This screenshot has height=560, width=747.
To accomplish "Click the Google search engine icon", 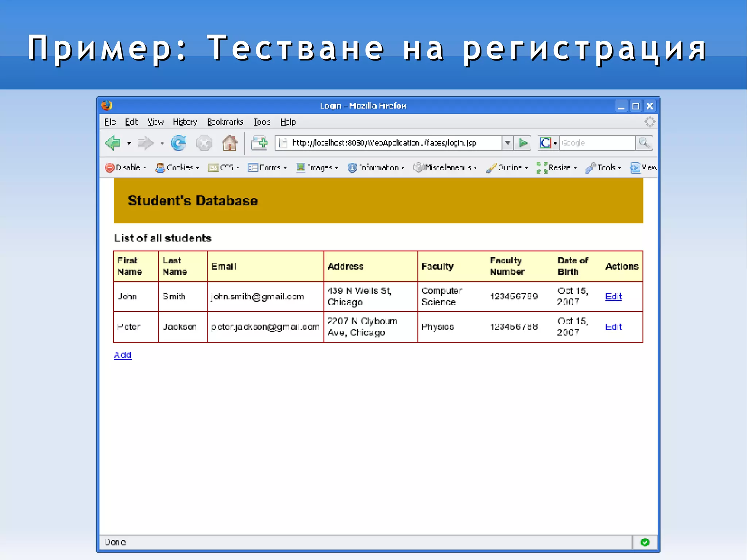I will (x=545, y=143).
